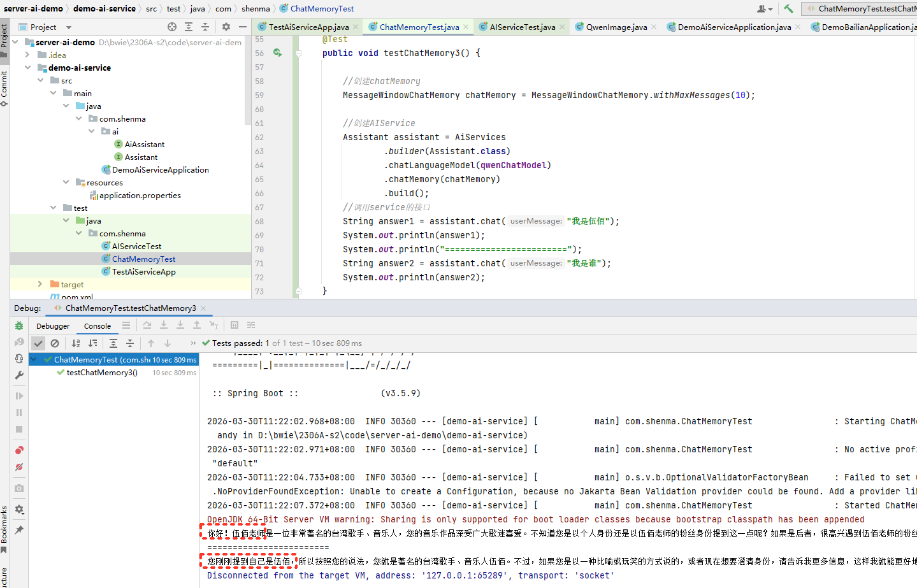Switch to the Debugger tab

pyautogui.click(x=53, y=326)
